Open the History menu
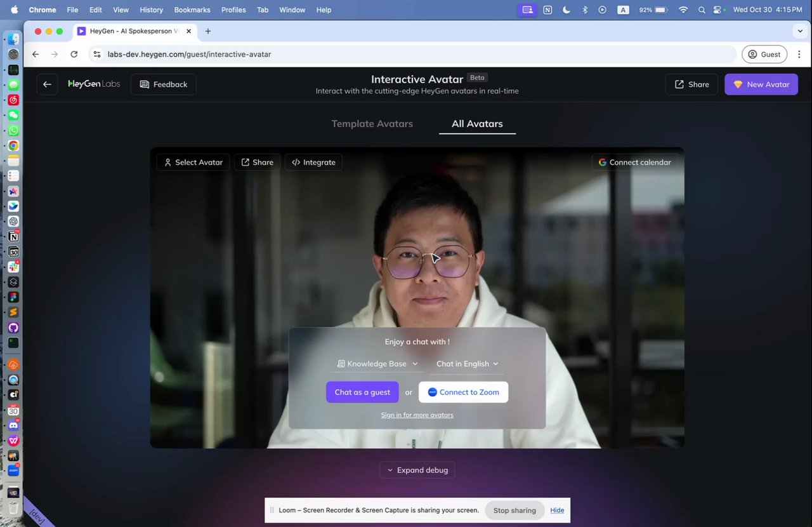The height and width of the screenshot is (527, 812). point(151,10)
